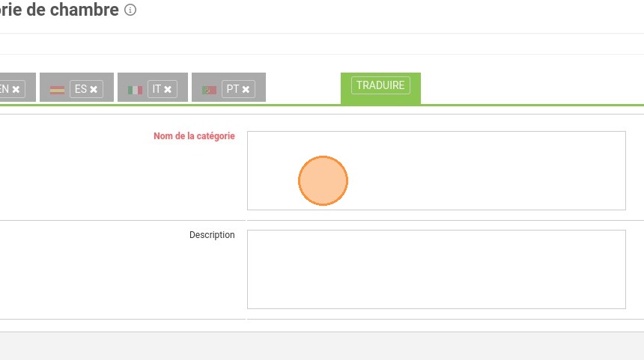Switch to the PT language tab
Viewport: 644px width, 360px height.
click(228, 87)
